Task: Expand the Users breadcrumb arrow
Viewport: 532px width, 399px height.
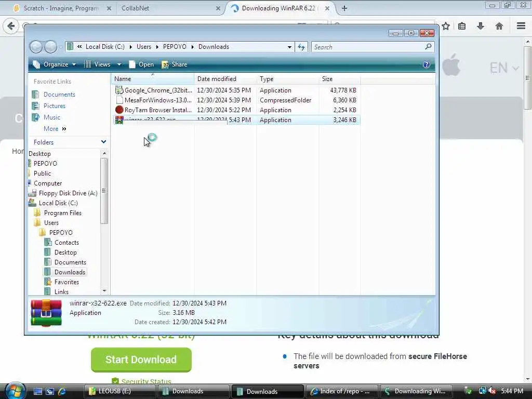Action: 157,47
